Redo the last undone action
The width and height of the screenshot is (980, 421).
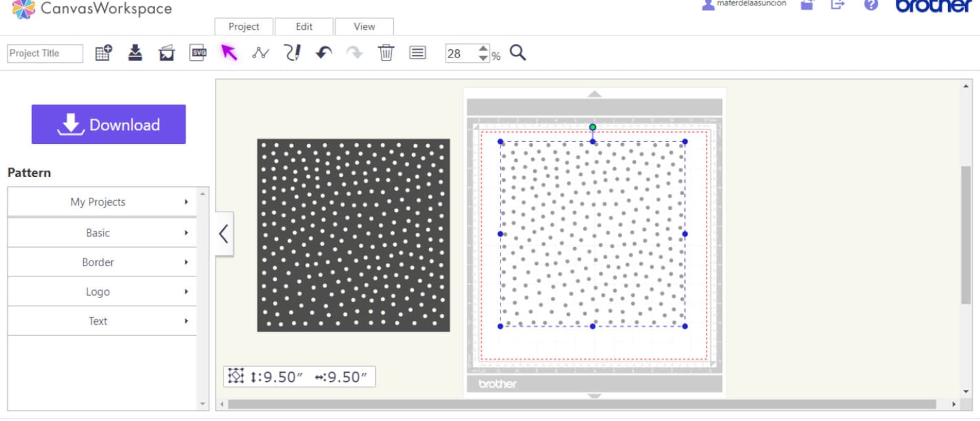tap(355, 53)
